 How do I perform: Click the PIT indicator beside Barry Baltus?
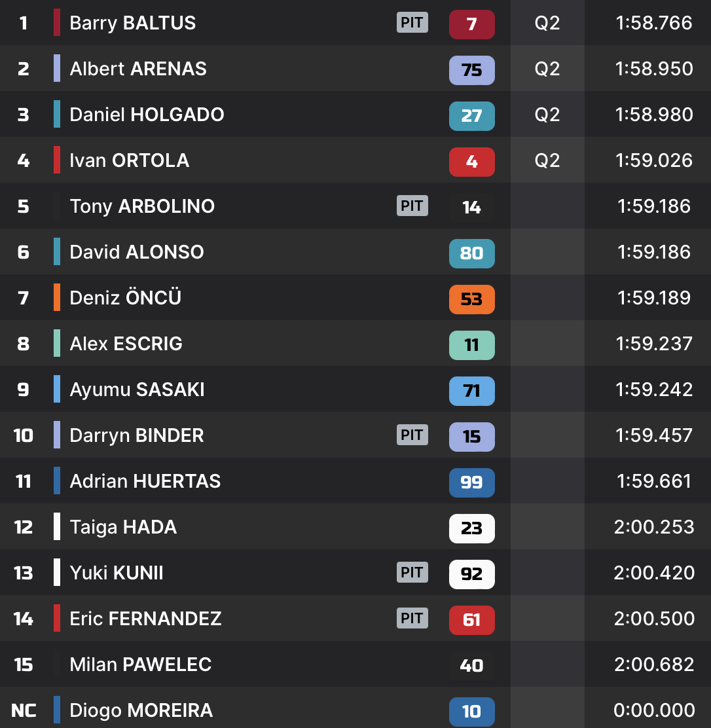(412, 23)
